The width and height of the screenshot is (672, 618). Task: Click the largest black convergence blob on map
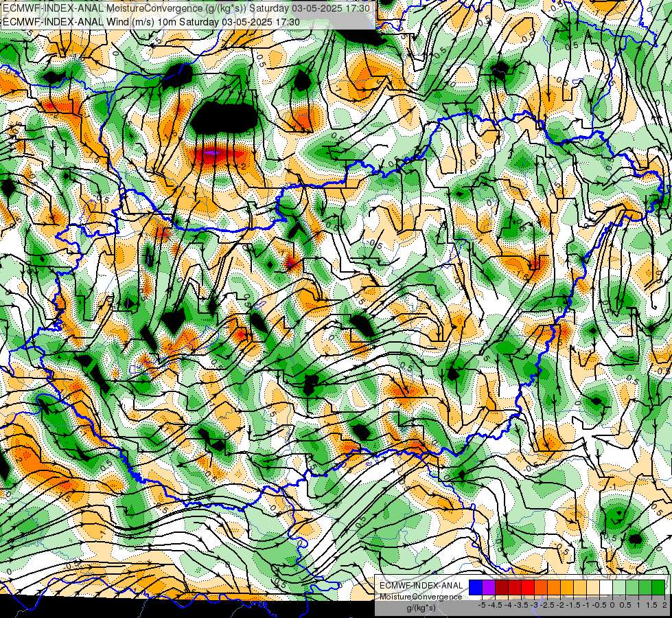tap(224, 118)
